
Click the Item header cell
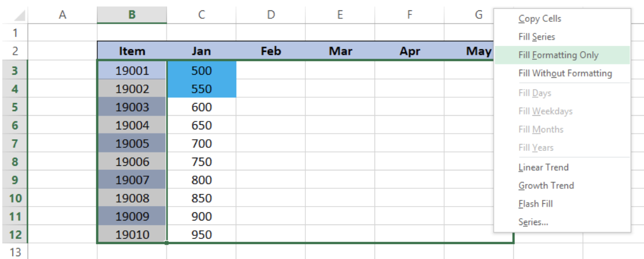pos(132,51)
